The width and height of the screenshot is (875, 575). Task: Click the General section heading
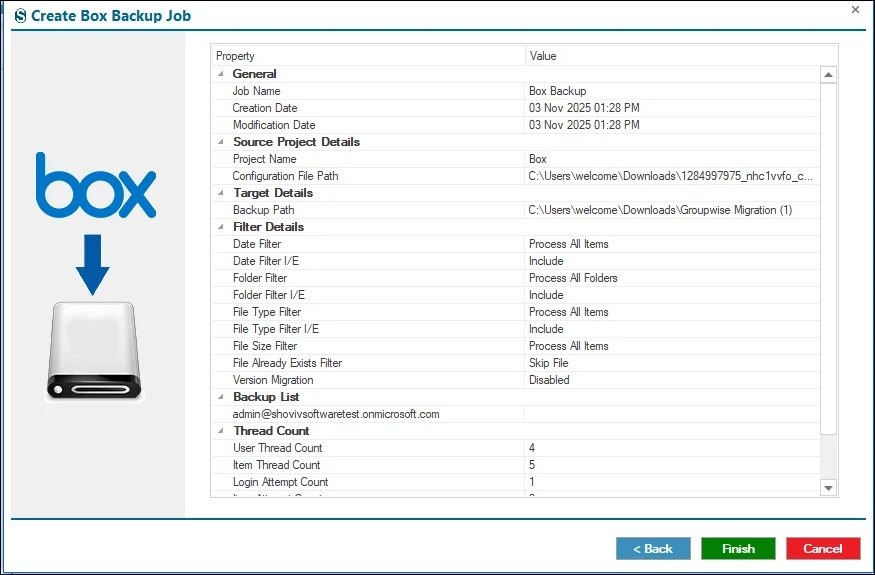pos(254,74)
